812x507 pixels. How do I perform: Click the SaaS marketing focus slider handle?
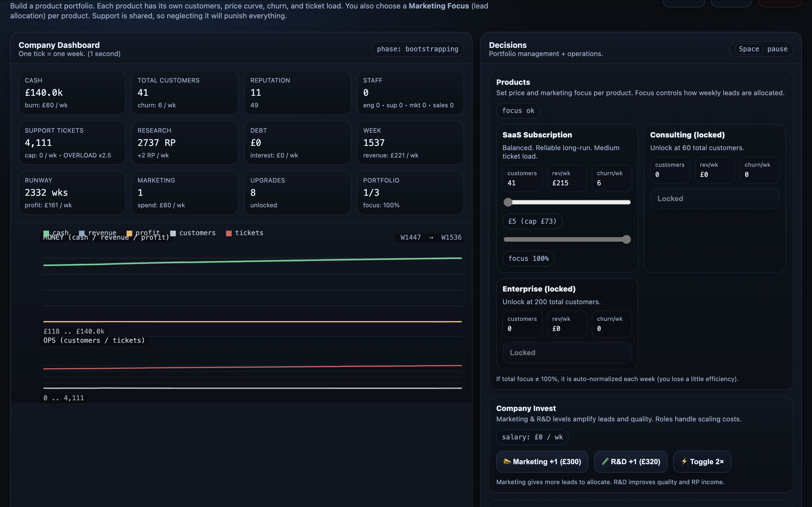pos(626,239)
